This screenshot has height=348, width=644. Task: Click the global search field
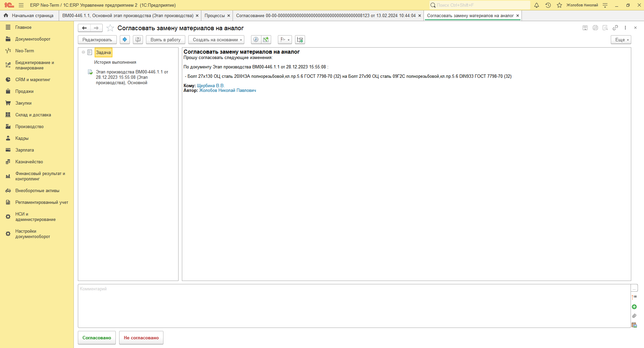[480, 5]
